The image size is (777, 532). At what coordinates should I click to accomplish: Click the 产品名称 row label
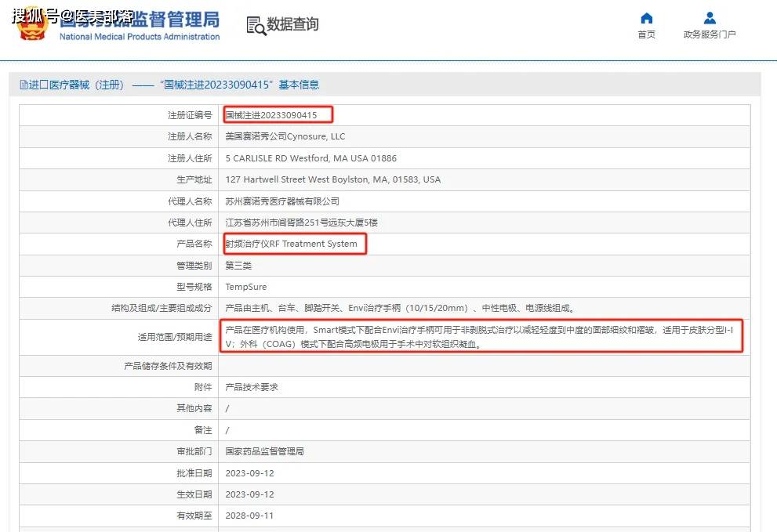(x=194, y=244)
